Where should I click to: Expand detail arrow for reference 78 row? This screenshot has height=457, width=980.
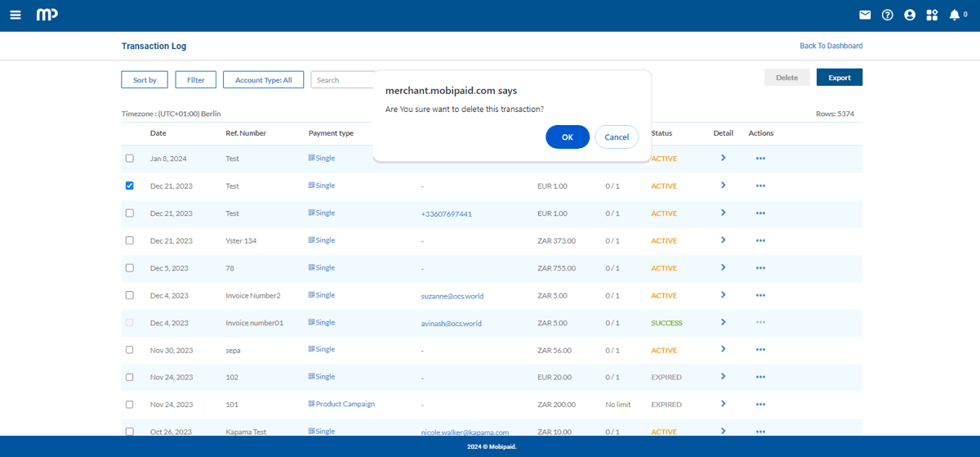[x=723, y=267]
